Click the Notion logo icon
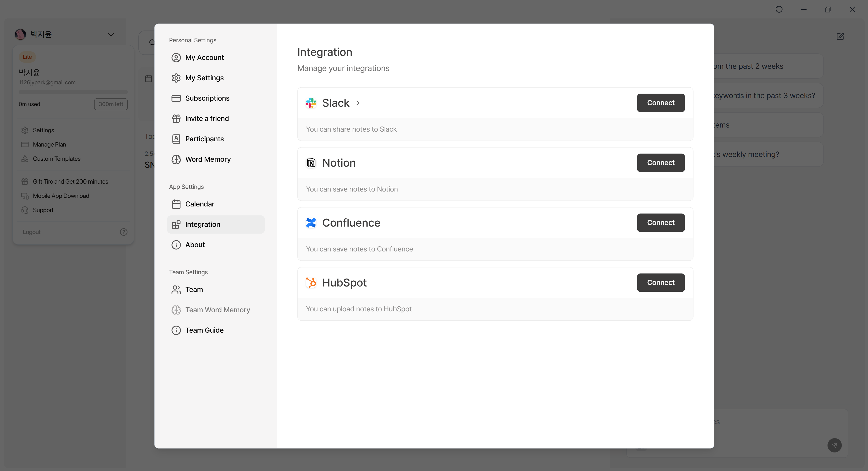Viewport: 868px width, 471px height. [x=311, y=163]
